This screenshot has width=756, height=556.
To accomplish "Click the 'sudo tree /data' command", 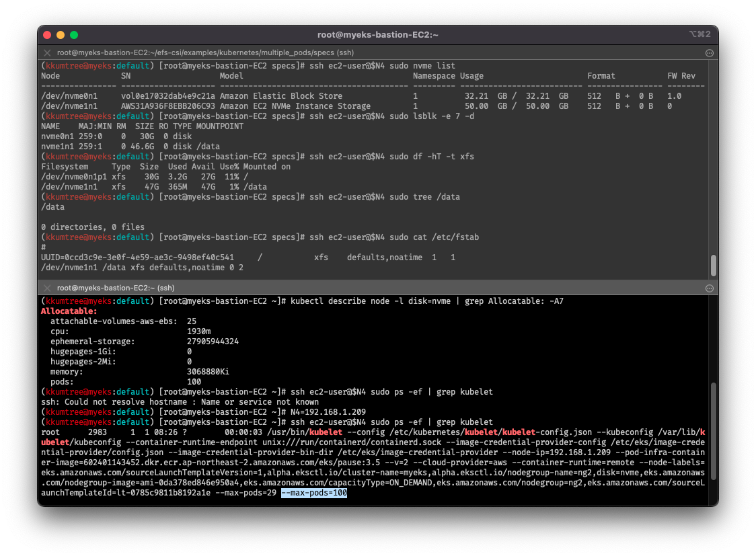I will [x=424, y=196].
